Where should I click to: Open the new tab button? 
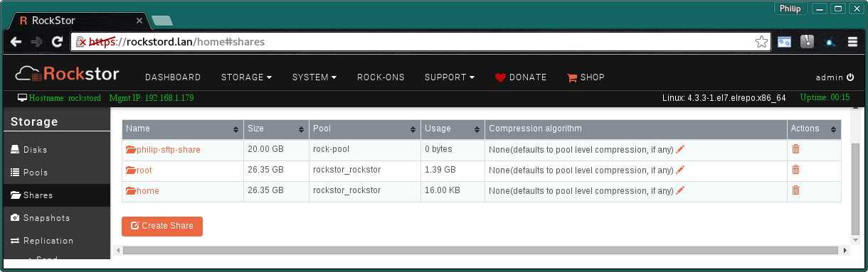(x=162, y=20)
